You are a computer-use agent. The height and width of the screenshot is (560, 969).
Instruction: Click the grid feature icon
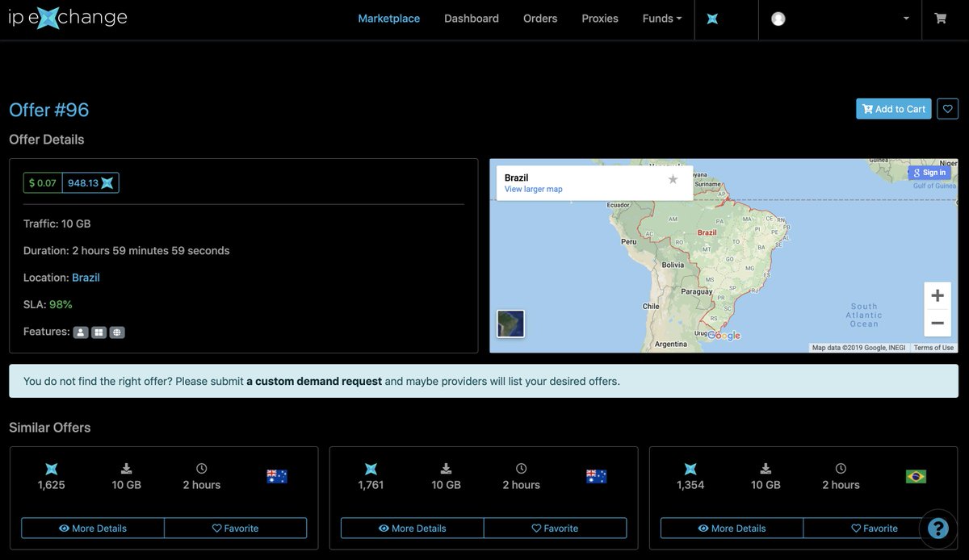tap(99, 332)
